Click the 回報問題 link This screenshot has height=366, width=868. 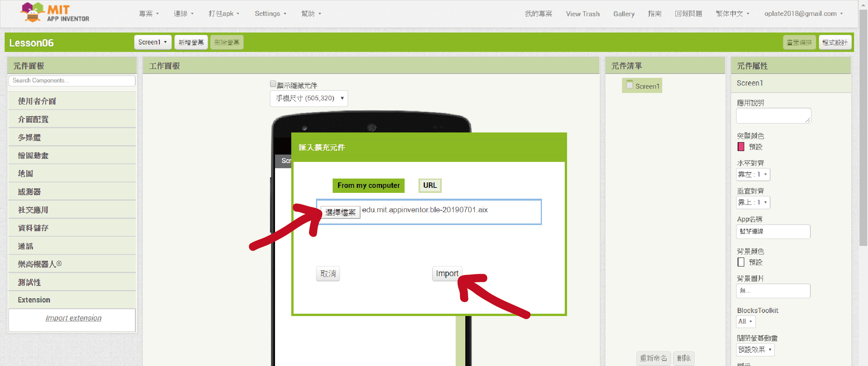point(689,14)
